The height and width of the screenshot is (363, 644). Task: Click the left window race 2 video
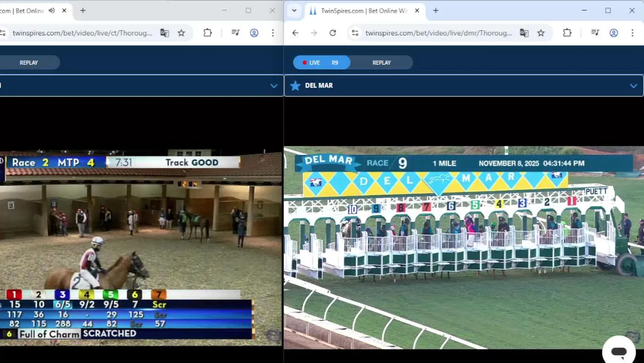tap(141, 248)
